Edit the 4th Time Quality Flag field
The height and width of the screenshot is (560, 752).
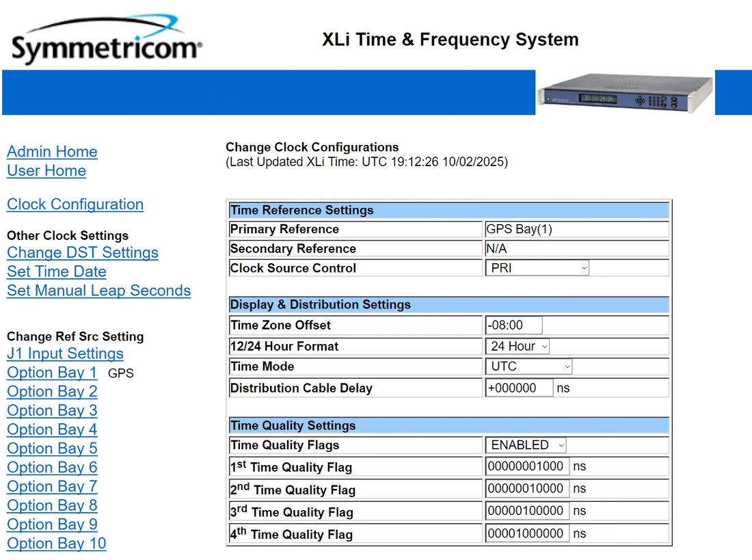point(526,533)
